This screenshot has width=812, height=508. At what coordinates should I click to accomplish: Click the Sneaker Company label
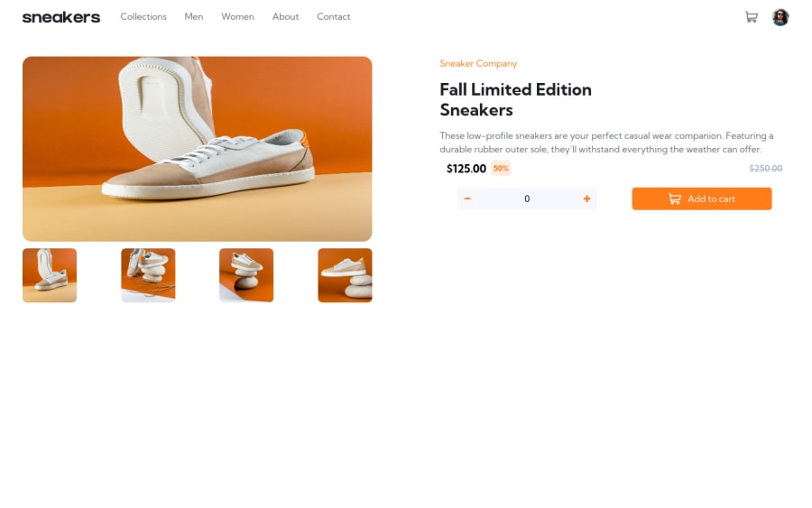coord(478,64)
